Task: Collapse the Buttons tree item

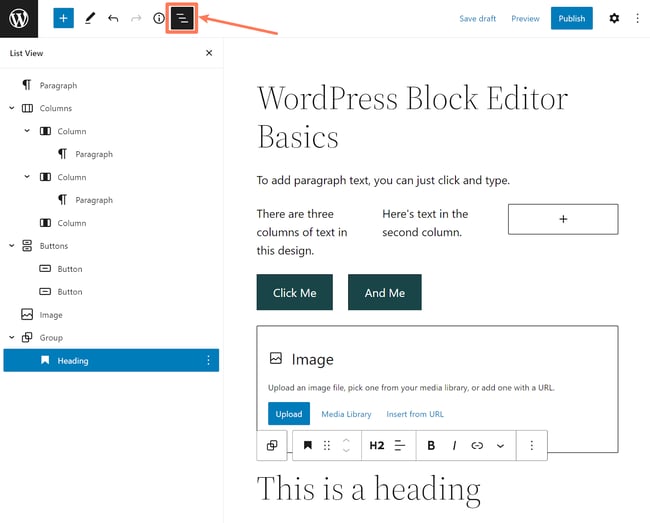Action: pos(12,246)
